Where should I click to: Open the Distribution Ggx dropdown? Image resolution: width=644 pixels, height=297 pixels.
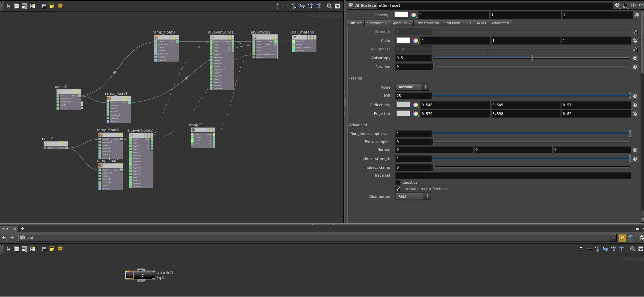pyautogui.click(x=413, y=196)
